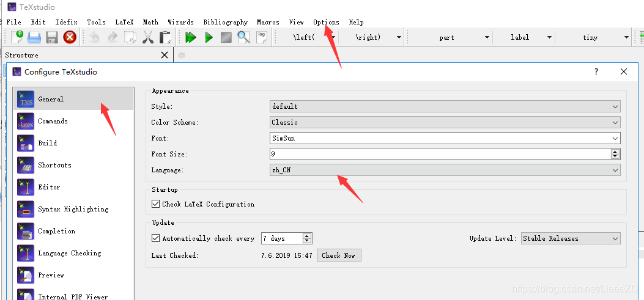Select General category in config sidebar

73,99
